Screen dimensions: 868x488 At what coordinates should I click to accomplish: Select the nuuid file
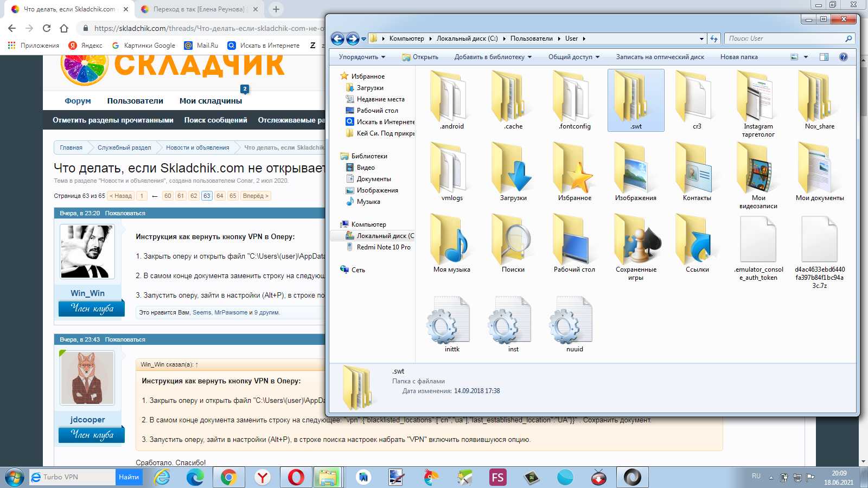pyautogui.click(x=575, y=324)
